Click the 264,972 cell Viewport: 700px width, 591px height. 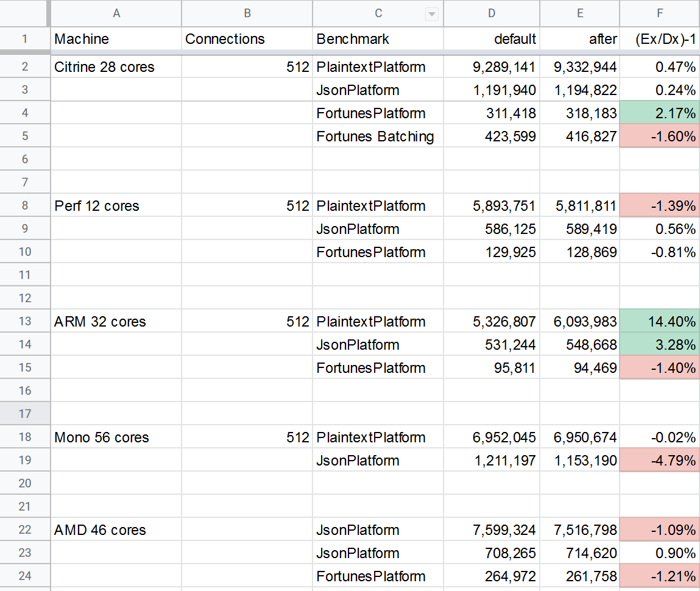click(x=492, y=576)
